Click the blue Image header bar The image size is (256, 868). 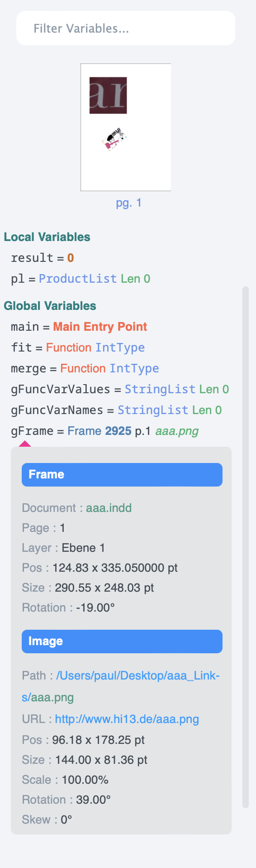pyautogui.click(x=122, y=641)
